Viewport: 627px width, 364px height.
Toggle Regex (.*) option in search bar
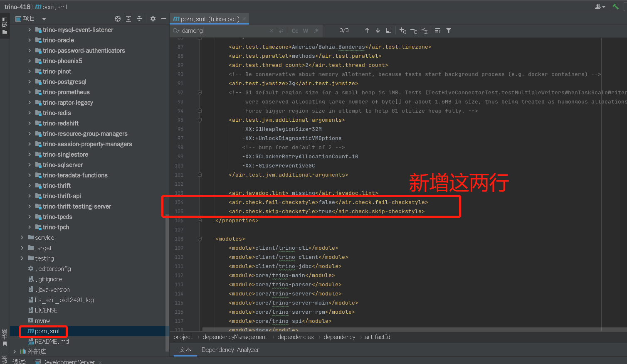(316, 31)
